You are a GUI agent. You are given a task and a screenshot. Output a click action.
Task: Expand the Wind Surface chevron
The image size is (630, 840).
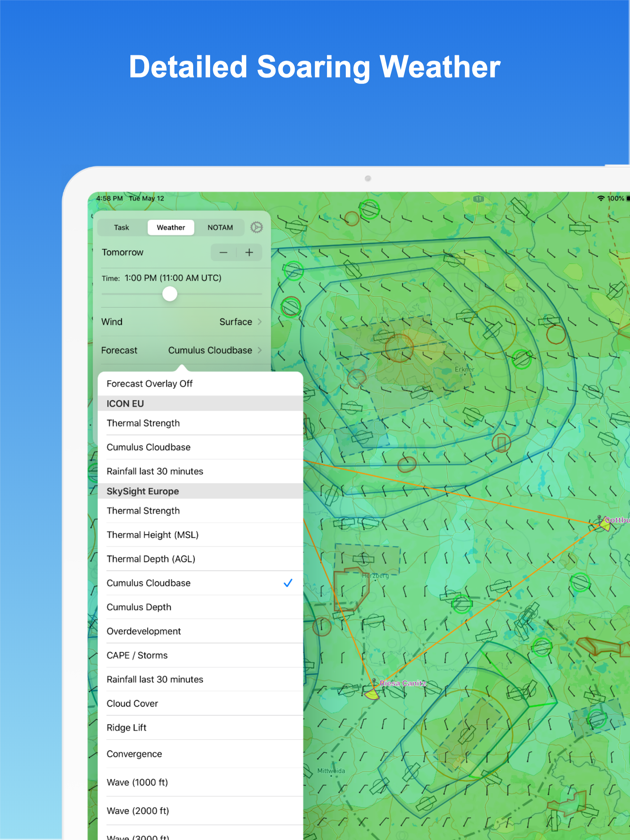pos(260,322)
